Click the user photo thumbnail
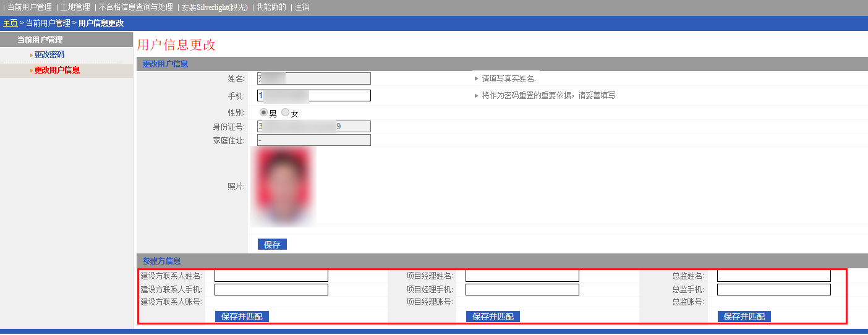Viewport: 868px width, 335px height. (x=283, y=186)
